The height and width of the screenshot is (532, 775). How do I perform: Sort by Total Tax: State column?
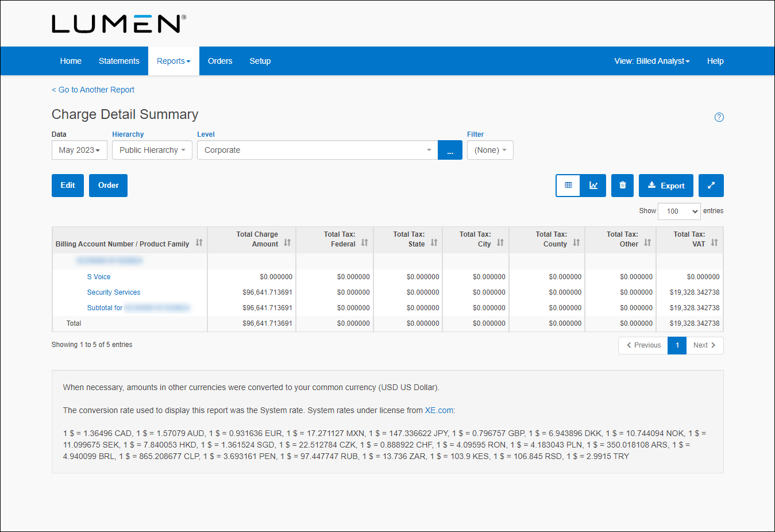pos(434,243)
